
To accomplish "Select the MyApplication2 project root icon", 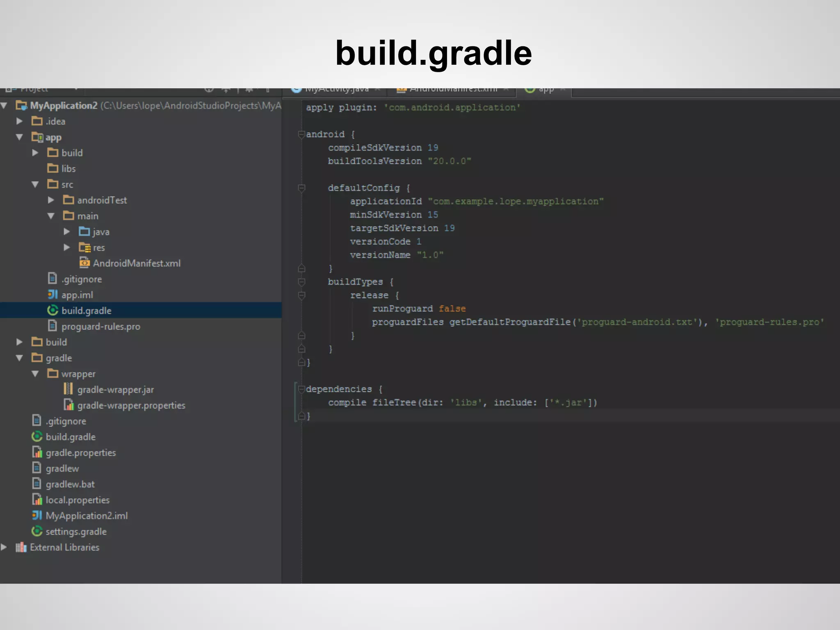I will click(x=21, y=105).
